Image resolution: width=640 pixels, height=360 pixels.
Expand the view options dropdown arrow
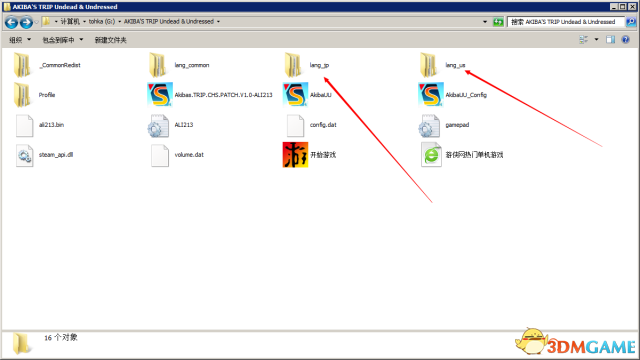(596, 40)
